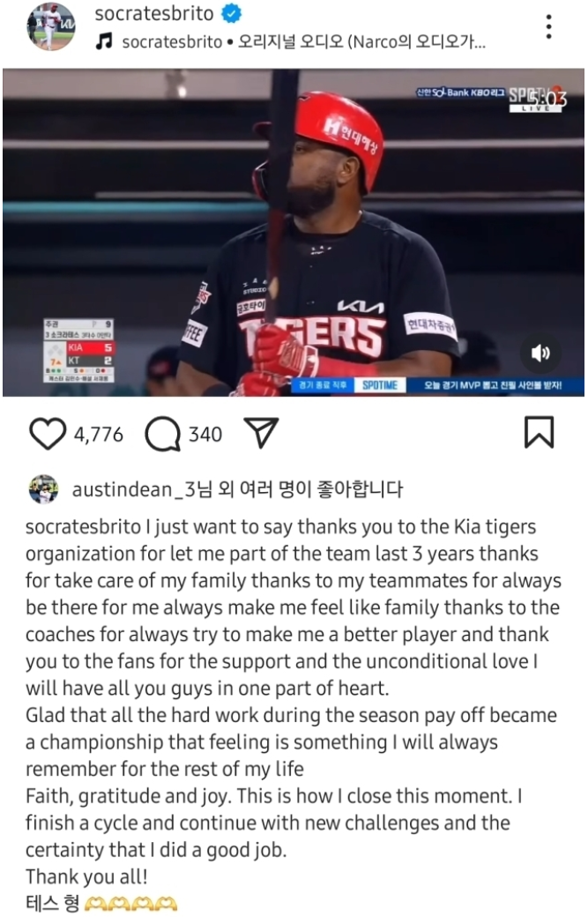Open the original audio track link
This screenshot has height=917, width=588.
pyautogui.click(x=303, y=42)
